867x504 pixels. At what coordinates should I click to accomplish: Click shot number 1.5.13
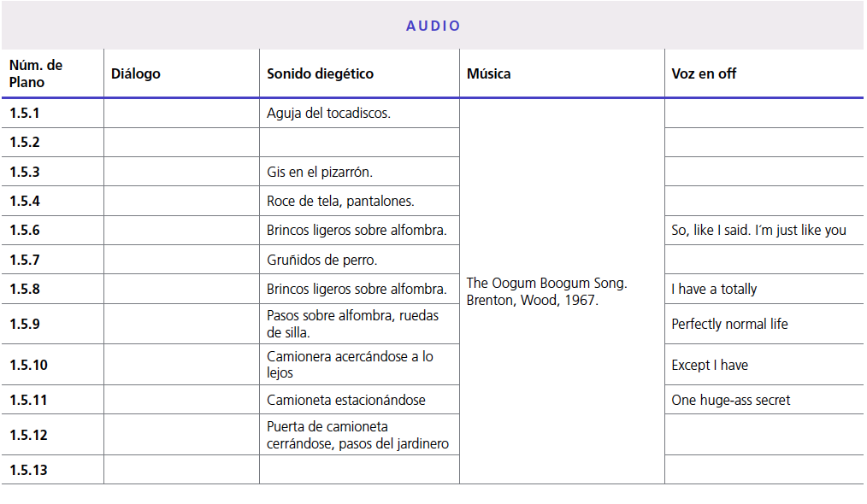click(x=29, y=470)
